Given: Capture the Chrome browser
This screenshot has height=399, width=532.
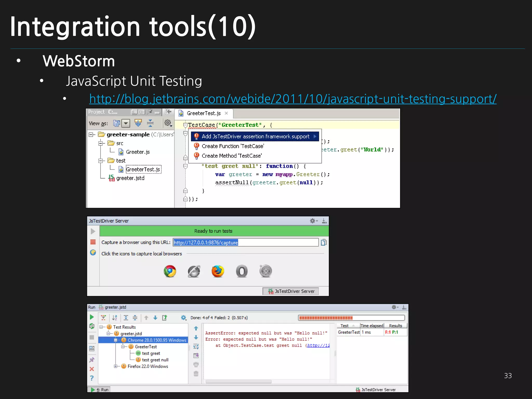Looking at the screenshot, I should (x=170, y=271).
